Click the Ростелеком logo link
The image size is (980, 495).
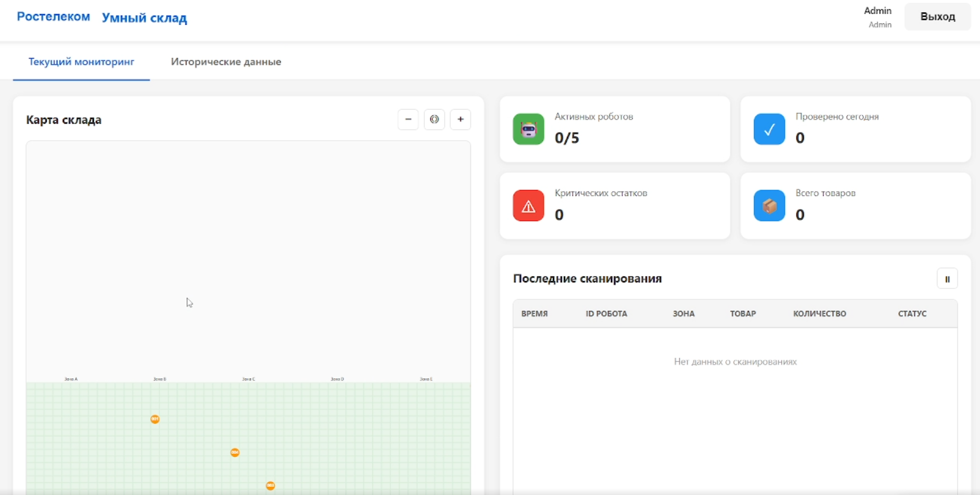53,17
